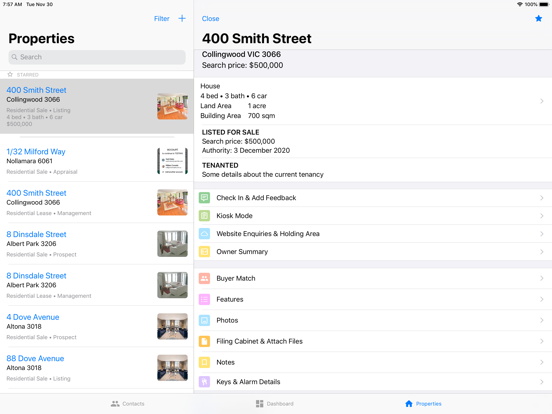
Task: Open the Check In & Add Feedback icon
Action: [204, 197]
